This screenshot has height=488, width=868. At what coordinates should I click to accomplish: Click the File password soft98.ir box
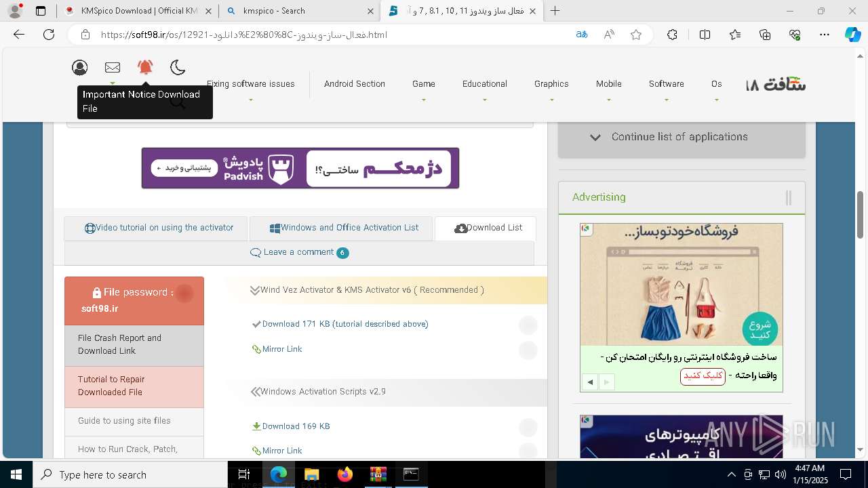[x=134, y=300]
